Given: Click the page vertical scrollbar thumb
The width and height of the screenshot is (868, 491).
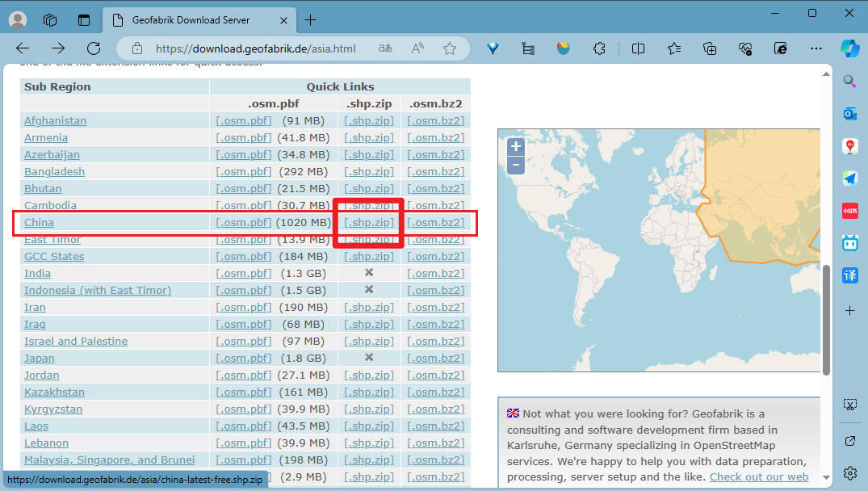Looking at the screenshot, I should coord(826,320).
